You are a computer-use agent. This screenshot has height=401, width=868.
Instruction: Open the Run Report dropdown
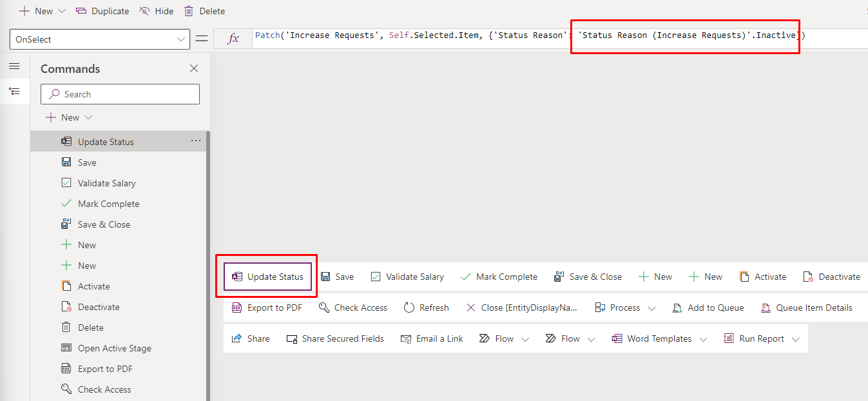click(x=796, y=339)
